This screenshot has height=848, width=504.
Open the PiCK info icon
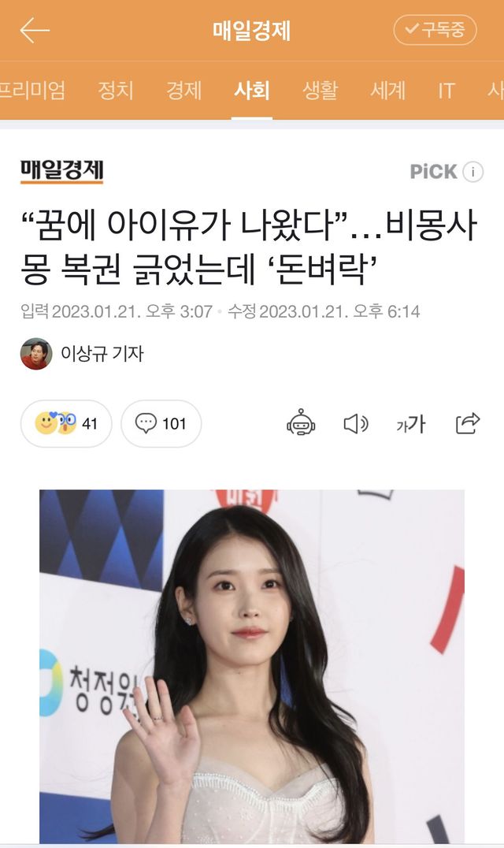pos(473,172)
